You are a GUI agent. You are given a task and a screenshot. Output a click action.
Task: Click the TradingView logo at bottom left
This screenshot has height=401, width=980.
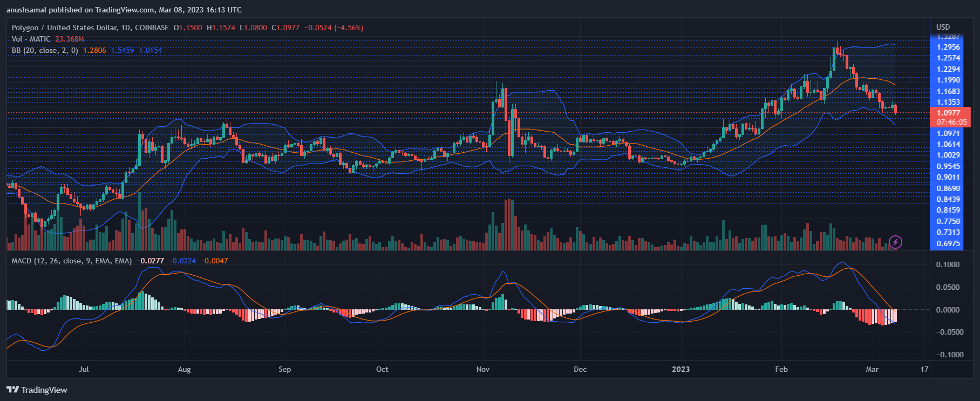(37, 390)
